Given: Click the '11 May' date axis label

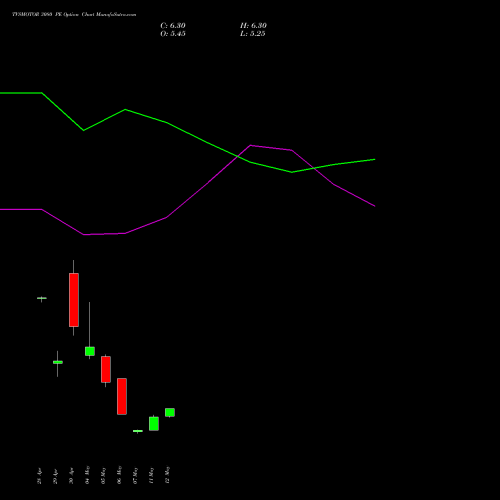Looking at the screenshot, I should point(151,475).
